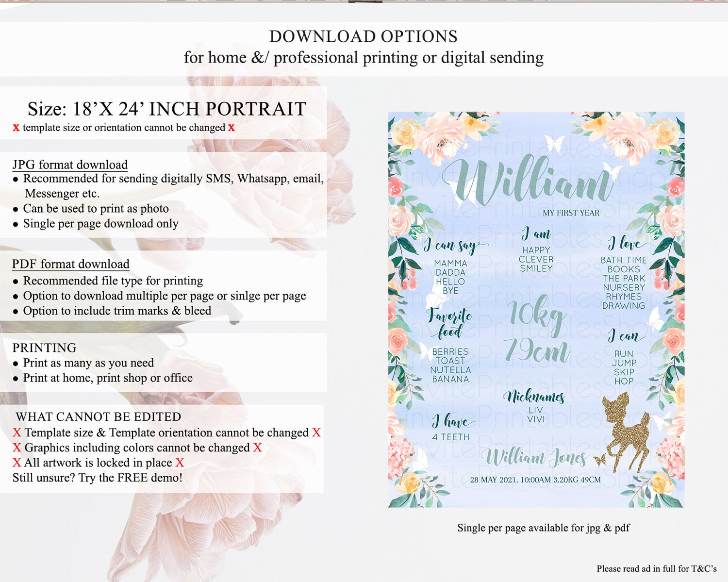Viewport: 728px width, 582px height.
Task: Click the 'Nicknames' heading on the poster
Action: pos(534,397)
